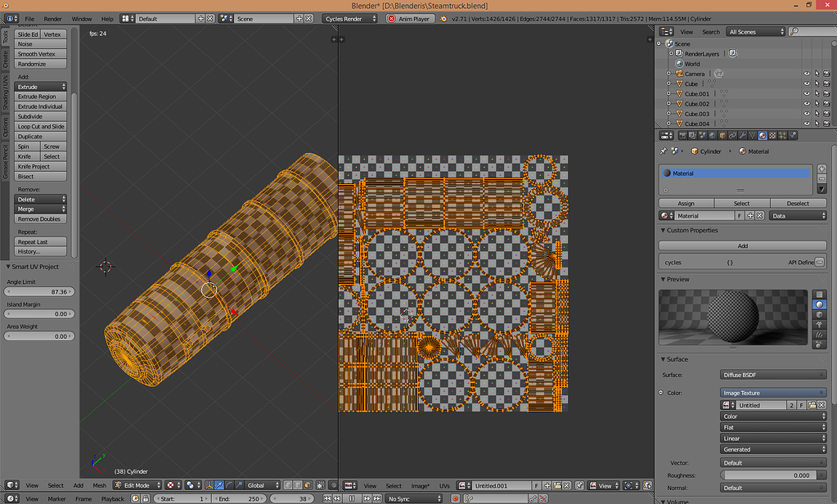Toggle the fake user F button for Material
This screenshot has height=504, width=837.
point(740,216)
